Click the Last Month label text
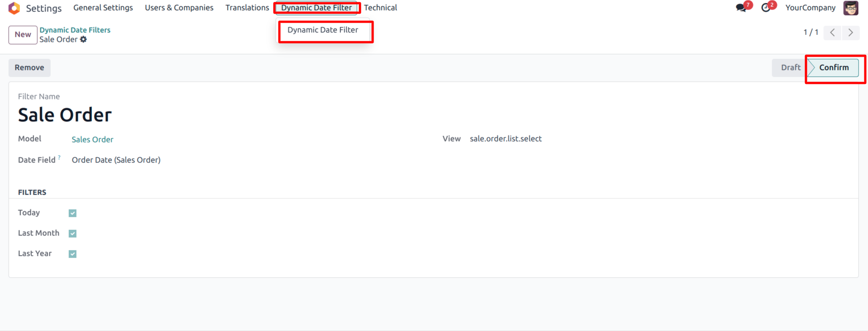The height and width of the screenshot is (331, 868). (38, 233)
